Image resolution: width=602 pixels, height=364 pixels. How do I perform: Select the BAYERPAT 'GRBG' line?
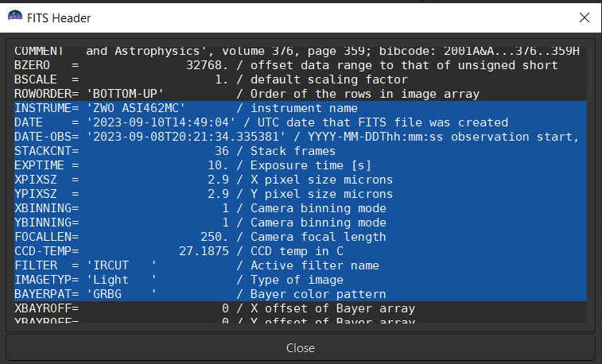coord(301,294)
